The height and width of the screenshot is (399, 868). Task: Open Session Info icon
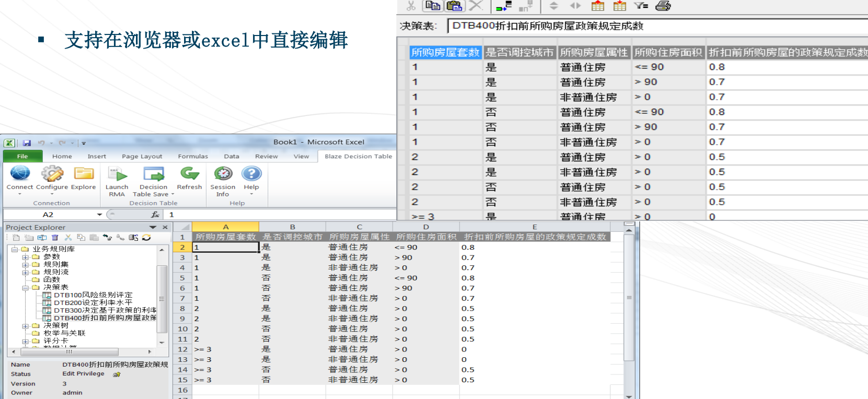click(x=223, y=173)
